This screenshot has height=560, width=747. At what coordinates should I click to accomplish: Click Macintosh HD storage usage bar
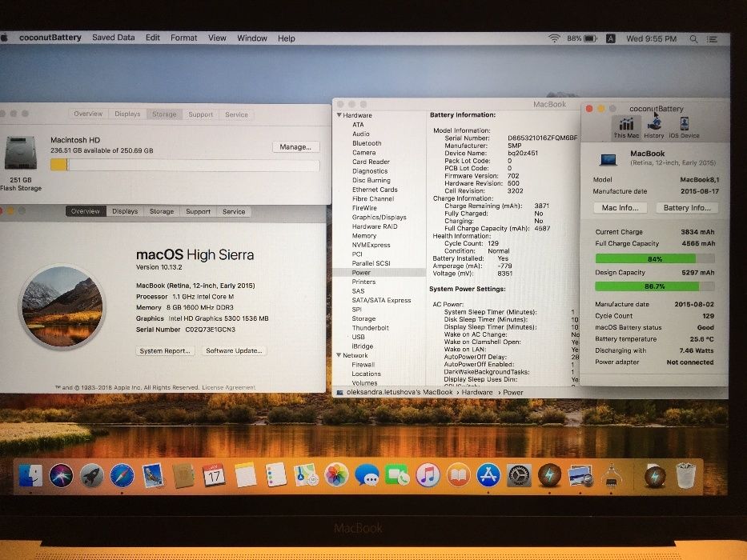pos(185,166)
